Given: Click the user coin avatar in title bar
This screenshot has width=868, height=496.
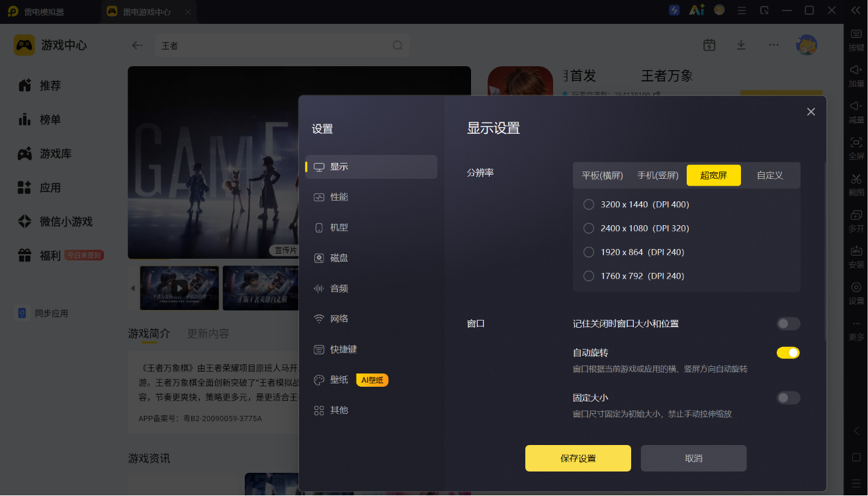Looking at the screenshot, I should 719,11.
